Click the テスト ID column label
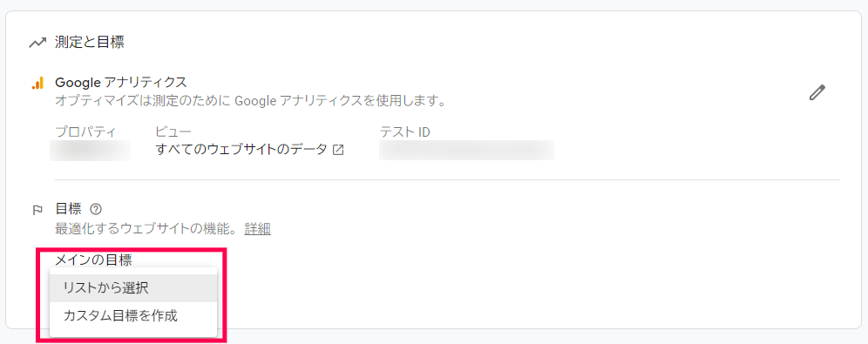This screenshot has width=868, height=344. point(404,132)
